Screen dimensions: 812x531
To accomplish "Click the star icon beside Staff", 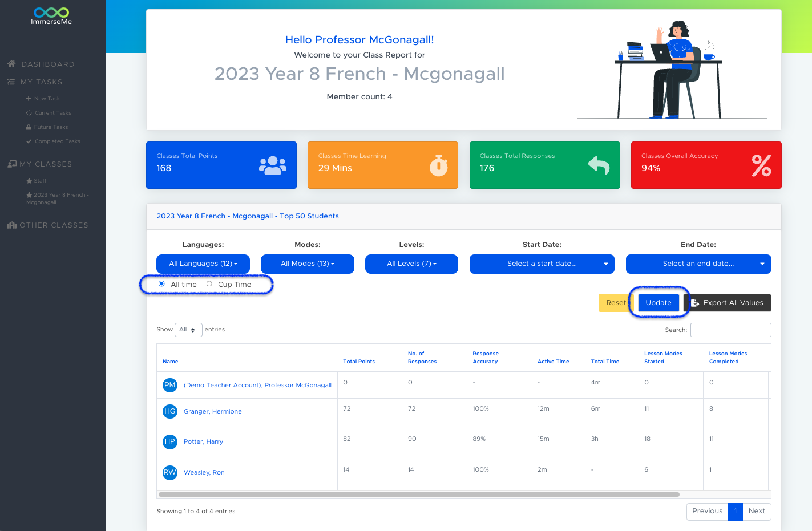I will pyautogui.click(x=29, y=181).
